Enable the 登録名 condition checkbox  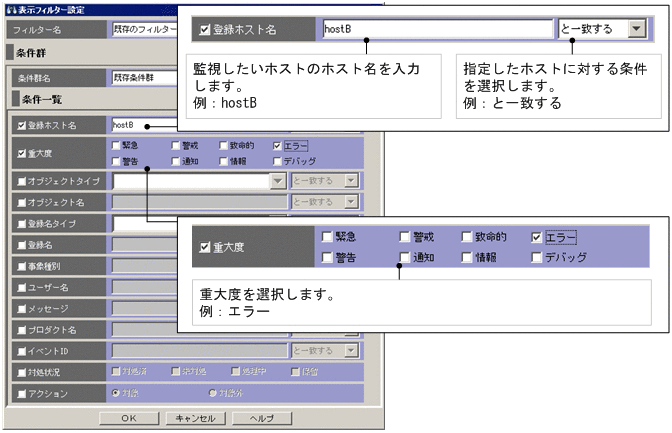(x=21, y=245)
